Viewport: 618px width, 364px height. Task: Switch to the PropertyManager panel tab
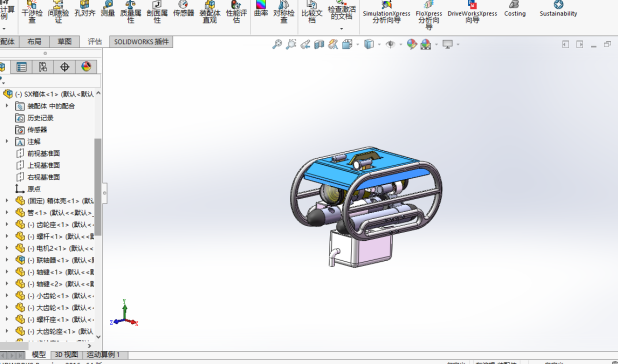(21, 67)
